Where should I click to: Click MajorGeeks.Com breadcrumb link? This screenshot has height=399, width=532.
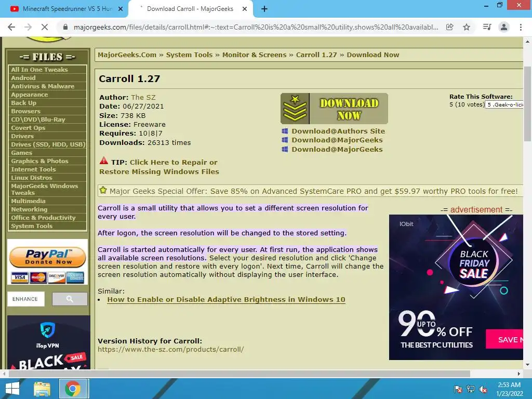click(127, 55)
